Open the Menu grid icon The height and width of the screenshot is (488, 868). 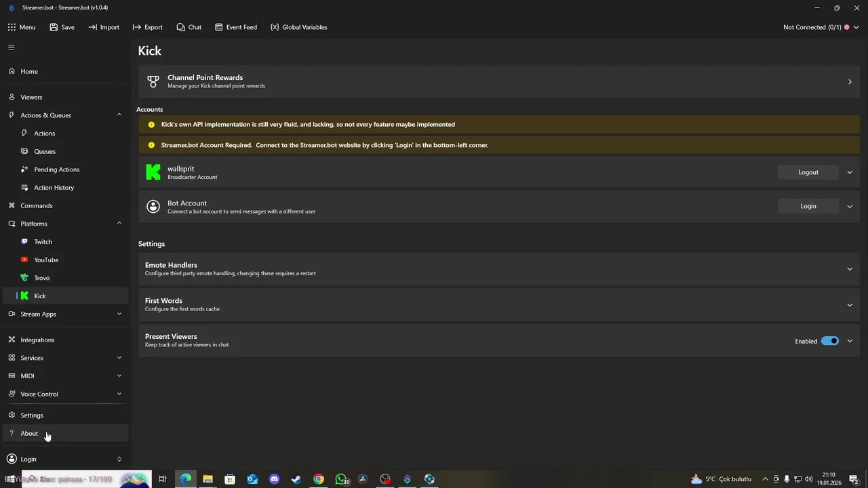coord(12,27)
